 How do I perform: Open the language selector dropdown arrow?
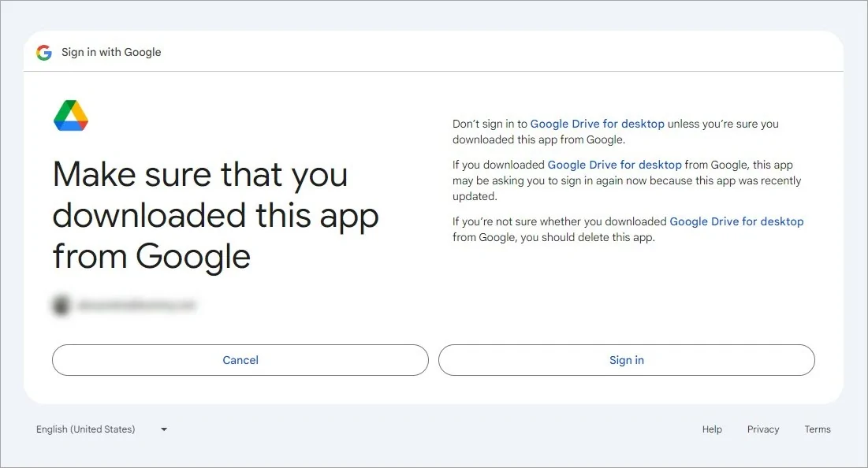pyautogui.click(x=163, y=429)
